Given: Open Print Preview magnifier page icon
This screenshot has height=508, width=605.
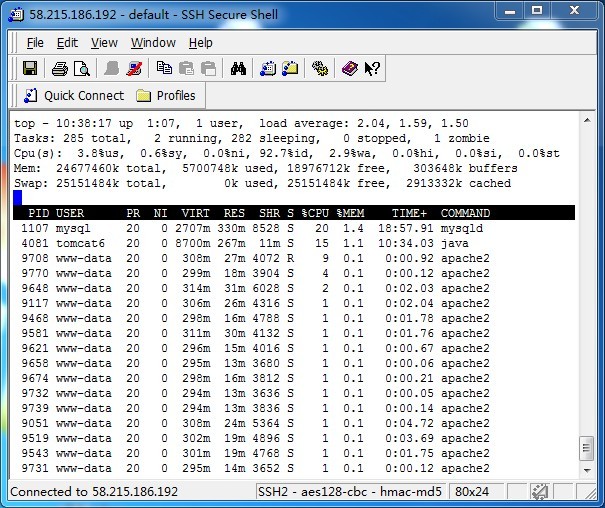Looking at the screenshot, I should point(82,69).
